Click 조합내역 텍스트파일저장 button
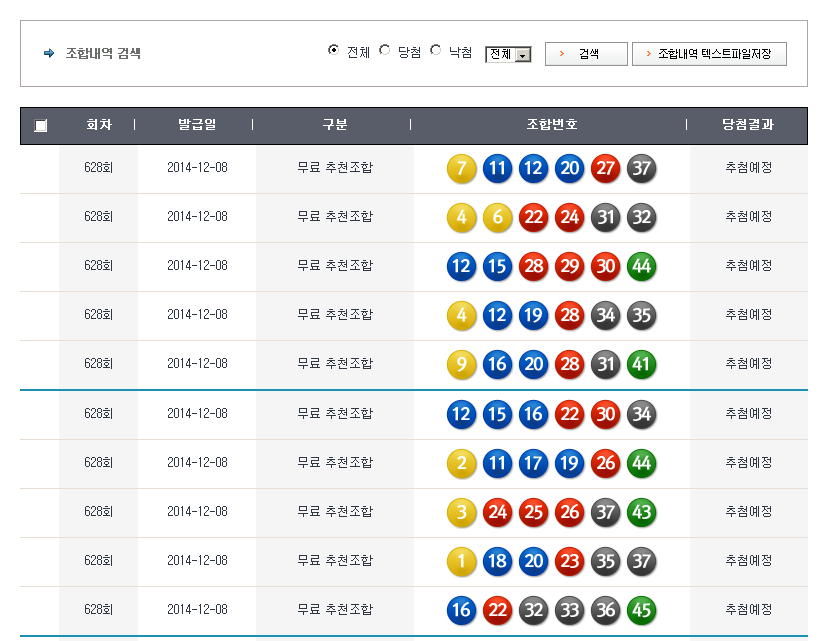 coord(709,54)
